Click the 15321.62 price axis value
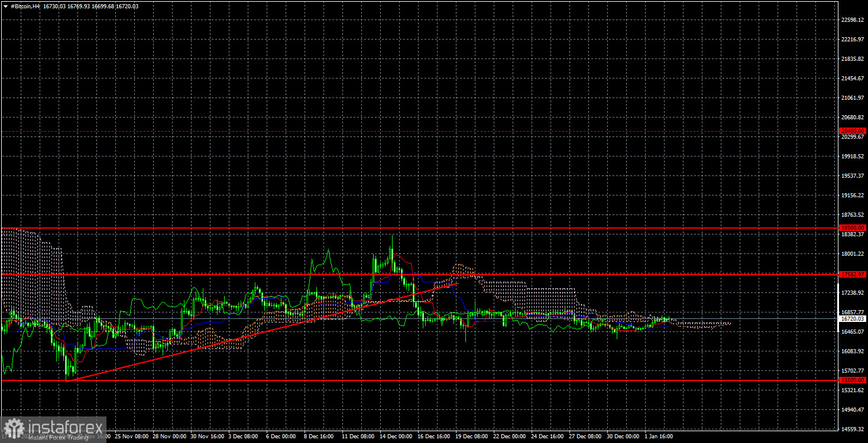The width and height of the screenshot is (868, 443). point(853,390)
